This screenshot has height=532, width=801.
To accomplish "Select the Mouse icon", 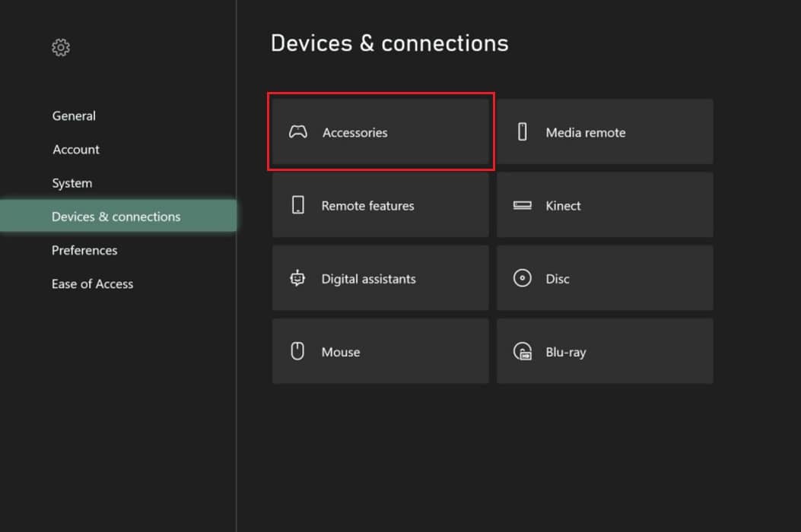I will [299, 351].
